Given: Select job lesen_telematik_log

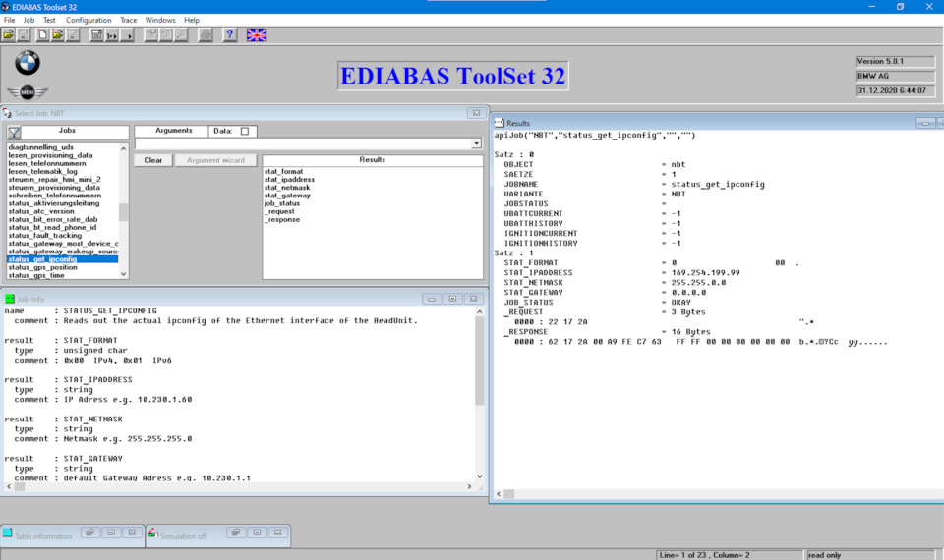Looking at the screenshot, I should pos(42,171).
